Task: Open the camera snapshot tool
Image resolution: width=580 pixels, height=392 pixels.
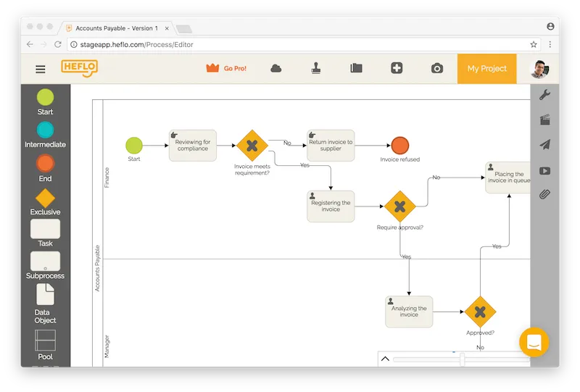Action: pyautogui.click(x=436, y=69)
